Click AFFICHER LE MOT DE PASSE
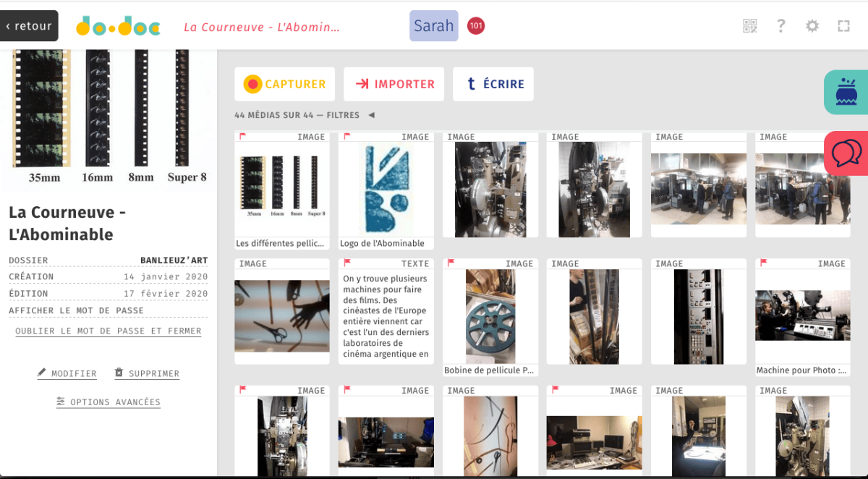This screenshot has height=479, width=868. (x=76, y=310)
